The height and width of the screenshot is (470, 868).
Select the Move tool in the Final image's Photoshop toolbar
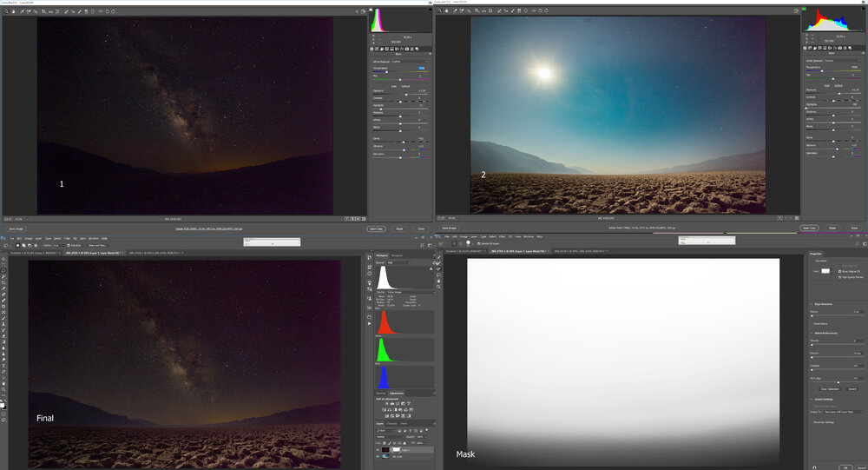coord(4,259)
